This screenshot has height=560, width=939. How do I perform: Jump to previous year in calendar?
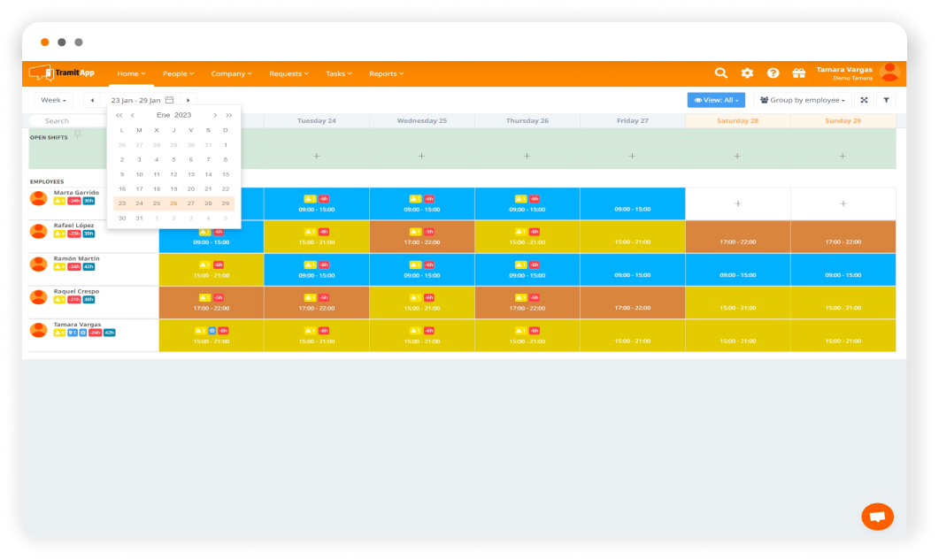click(x=119, y=115)
